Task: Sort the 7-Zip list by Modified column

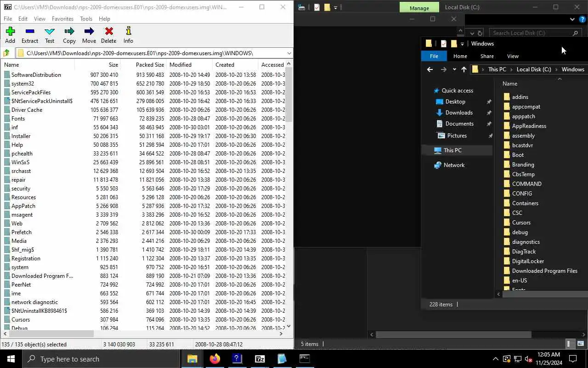Action: (189, 65)
